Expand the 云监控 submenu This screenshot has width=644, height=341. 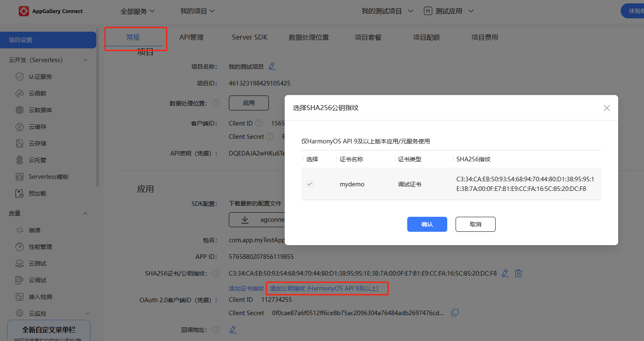88,313
